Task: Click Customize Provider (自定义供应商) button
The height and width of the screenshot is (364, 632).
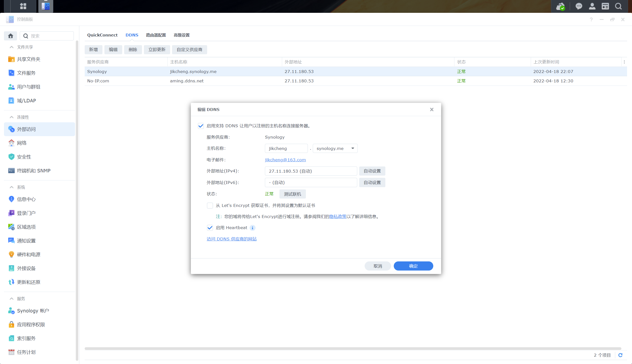Action: pos(189,50)
